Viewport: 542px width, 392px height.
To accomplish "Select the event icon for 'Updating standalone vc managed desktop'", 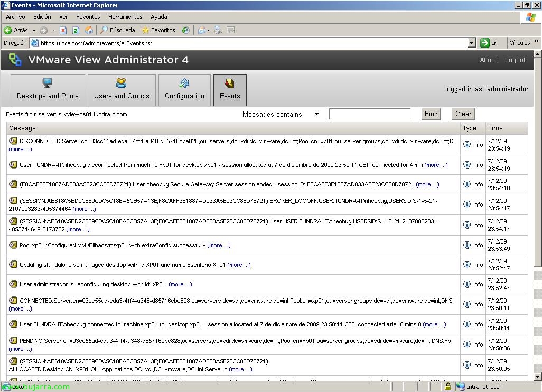I will [13, 265].
